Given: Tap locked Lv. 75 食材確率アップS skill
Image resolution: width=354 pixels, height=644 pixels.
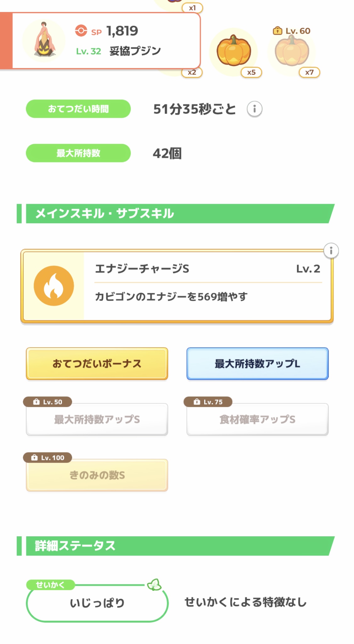Looking at the screenshot, I should pyautogui.click(x=257, y=419).
